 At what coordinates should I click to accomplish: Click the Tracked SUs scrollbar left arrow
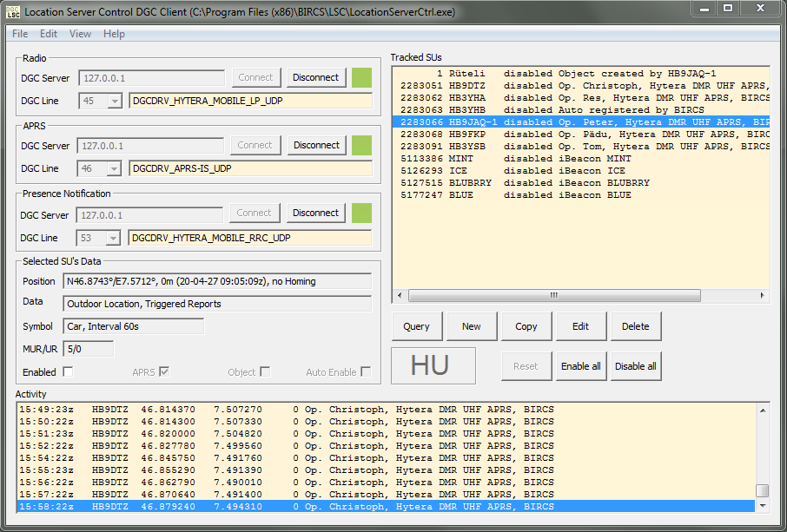pyautogui.click(x=399, y=296)
